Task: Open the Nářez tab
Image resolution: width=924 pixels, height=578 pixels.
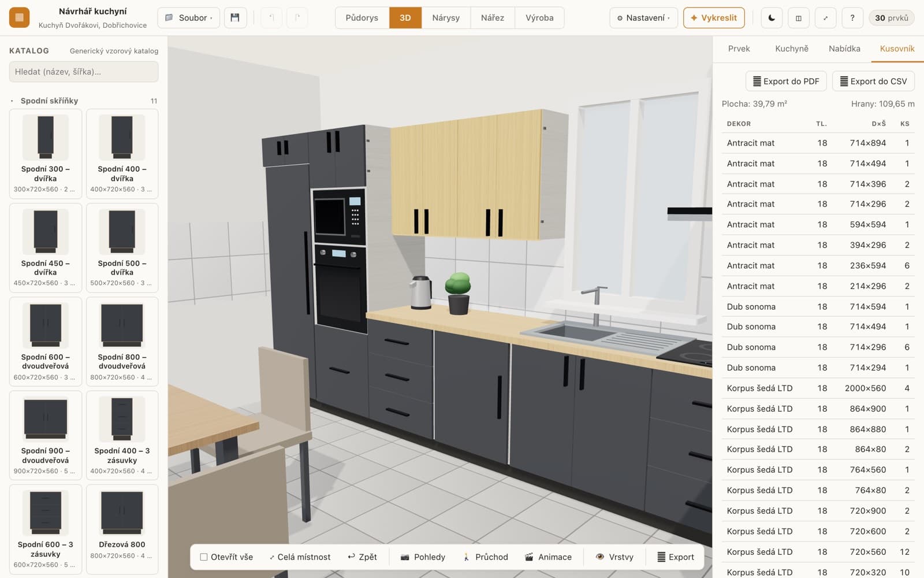Action: (493, 18)
